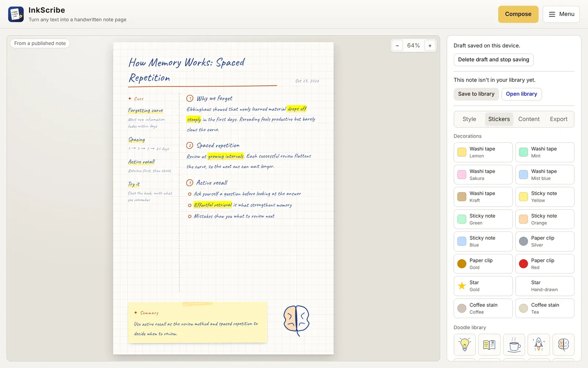Add Mint washi tape
The width and height of the screenshot is (588, 368).
point(545,152)
